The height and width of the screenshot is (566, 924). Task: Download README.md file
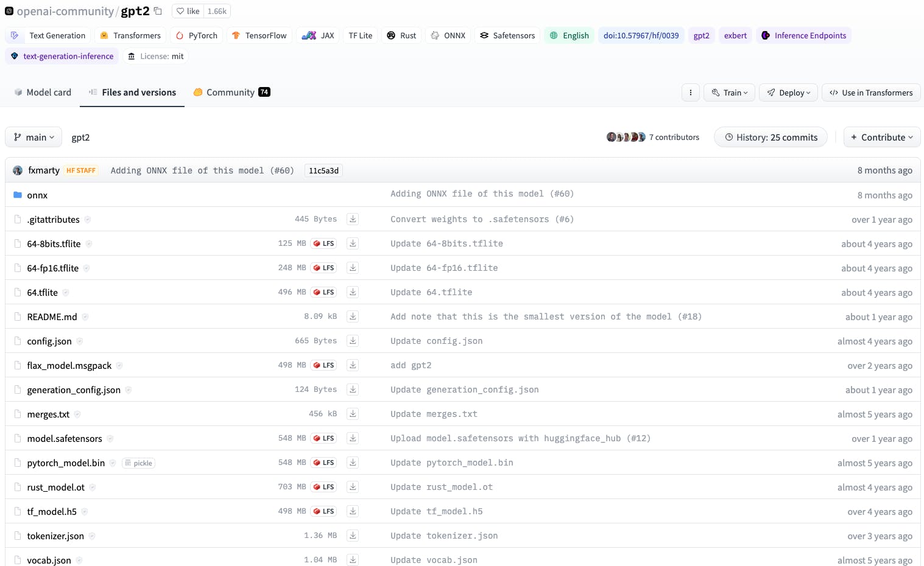coord(353,316)
